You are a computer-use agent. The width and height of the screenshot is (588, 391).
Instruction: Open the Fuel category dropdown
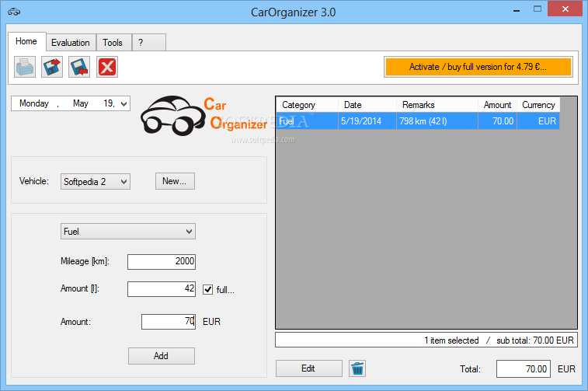tap(190, 232)
